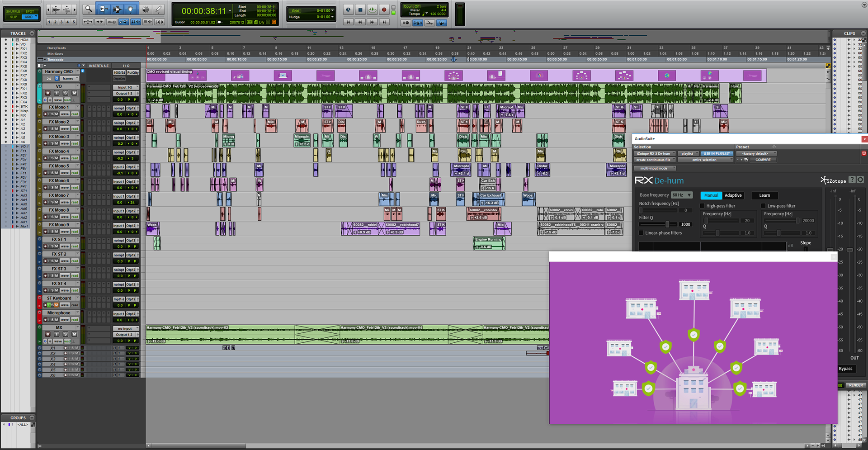Click the Learn button
This screenshot has width=868, height=450.
coord(764,195)
